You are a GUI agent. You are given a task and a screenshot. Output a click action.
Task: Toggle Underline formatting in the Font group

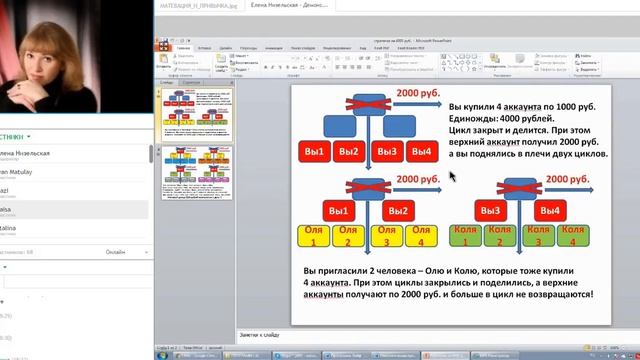click(280, 67)
